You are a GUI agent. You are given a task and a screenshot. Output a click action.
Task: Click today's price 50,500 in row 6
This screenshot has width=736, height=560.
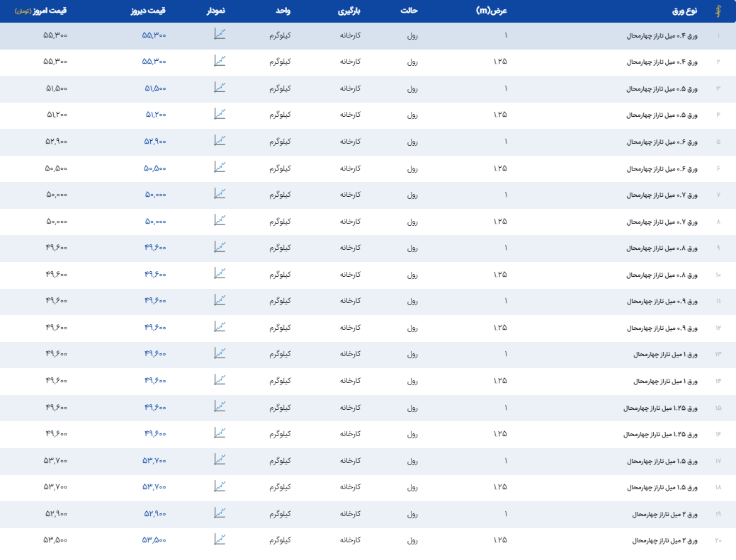[x=56, y=168]
